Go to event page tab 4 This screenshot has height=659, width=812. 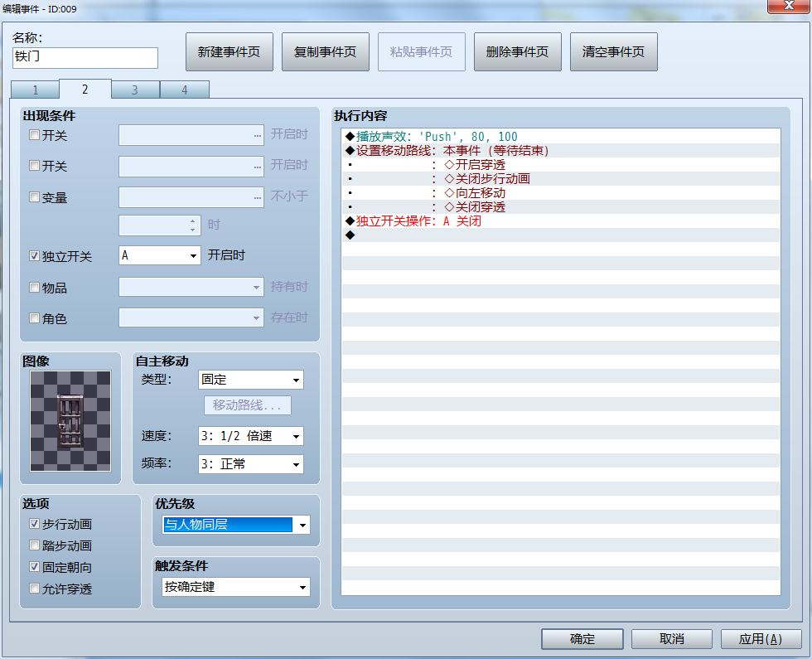pyautogui.click(x=184, y=90)
